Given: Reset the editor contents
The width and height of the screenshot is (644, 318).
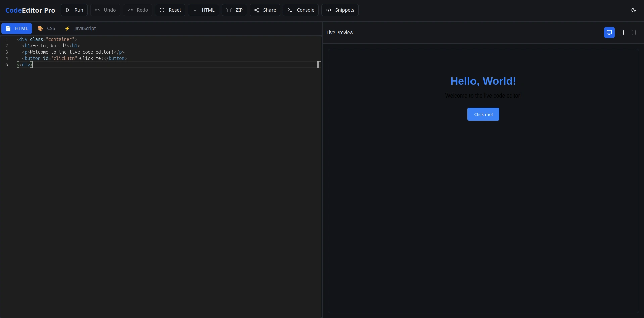Looking at the screenshot, I should [170, 10].
